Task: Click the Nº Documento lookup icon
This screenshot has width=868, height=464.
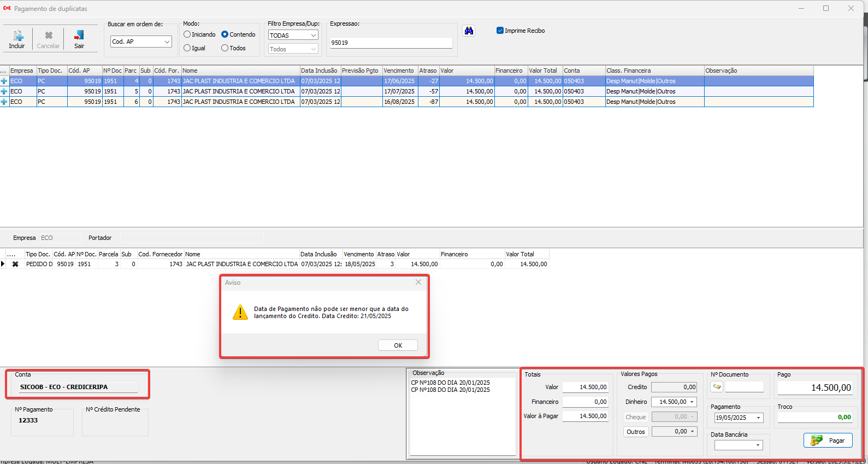Action: click(717, 386)
